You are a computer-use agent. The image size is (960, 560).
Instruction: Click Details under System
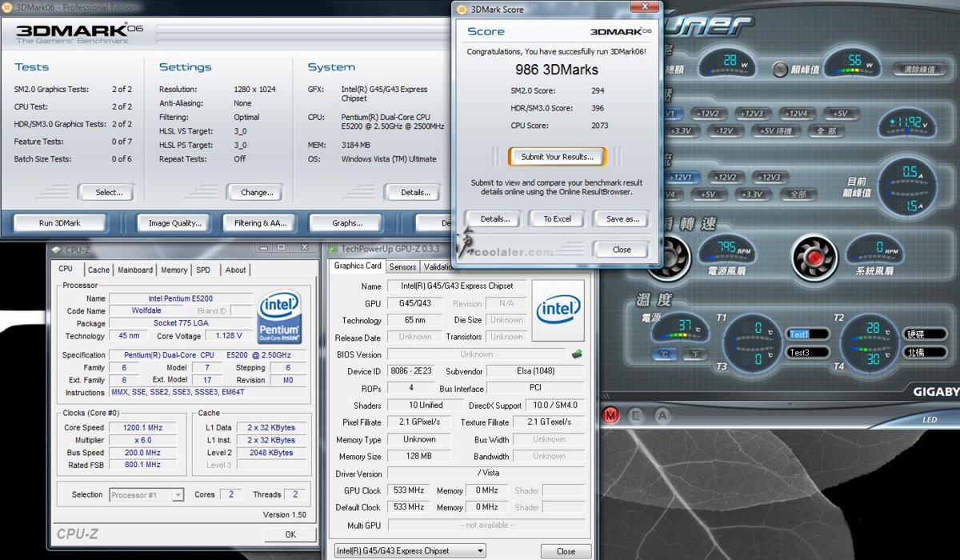(x=413, y=192)
